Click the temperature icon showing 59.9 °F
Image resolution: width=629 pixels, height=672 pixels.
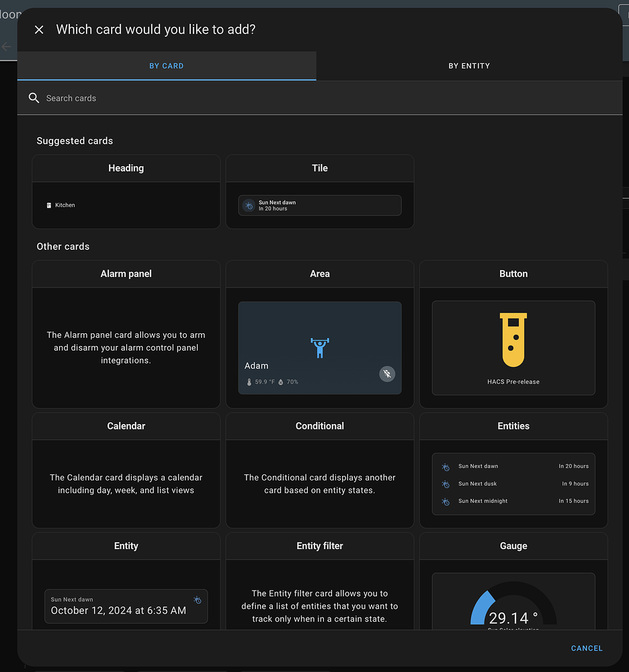[249, 381]
